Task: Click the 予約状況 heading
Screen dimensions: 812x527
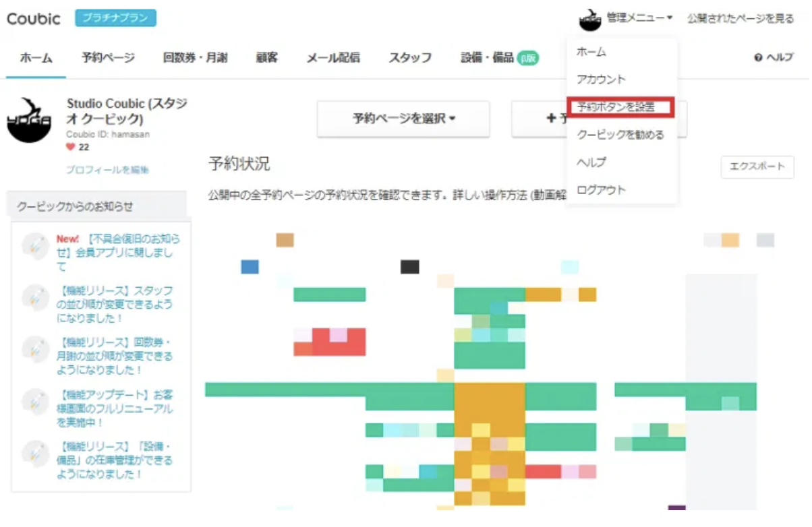Action: coord(239,164)
